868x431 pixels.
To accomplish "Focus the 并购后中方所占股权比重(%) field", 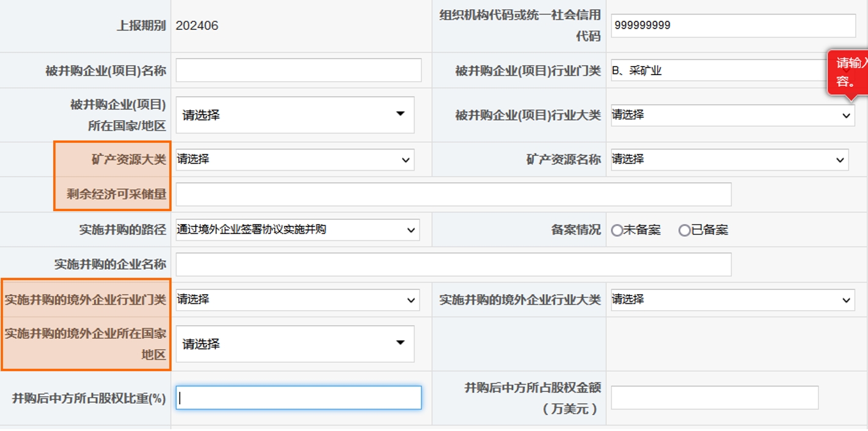I will (x=299, y=398).
